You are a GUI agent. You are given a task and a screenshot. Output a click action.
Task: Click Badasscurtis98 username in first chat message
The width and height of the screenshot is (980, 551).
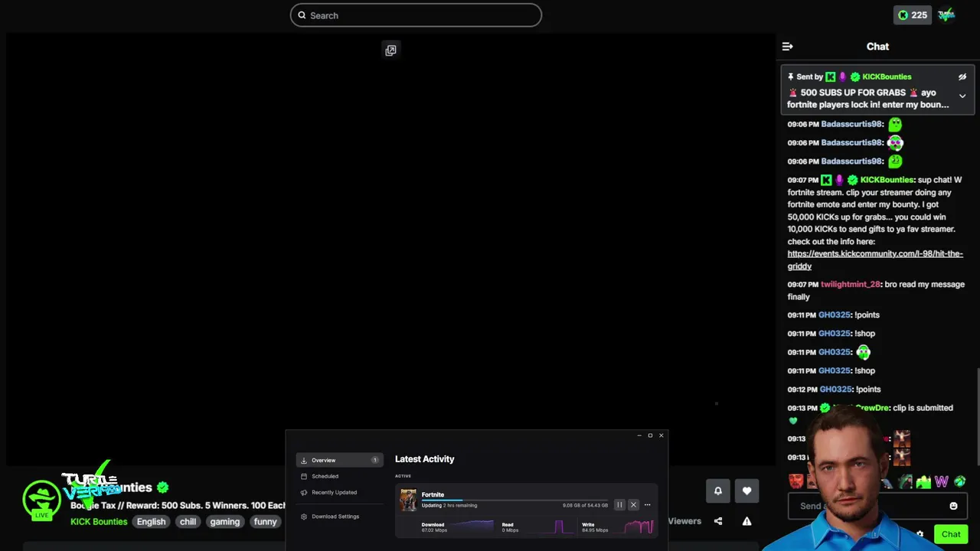pos(852,124)
